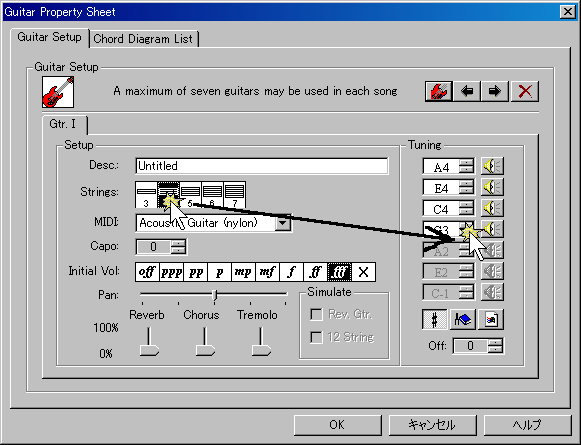Enable the Rev. Gtr. checkbox

[x=316, y=314]
